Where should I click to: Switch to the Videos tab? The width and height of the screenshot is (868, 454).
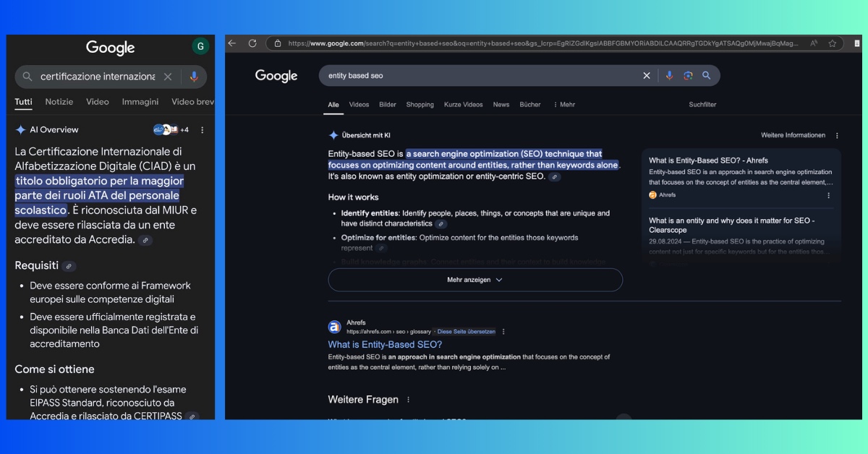[x=359, y=105]
